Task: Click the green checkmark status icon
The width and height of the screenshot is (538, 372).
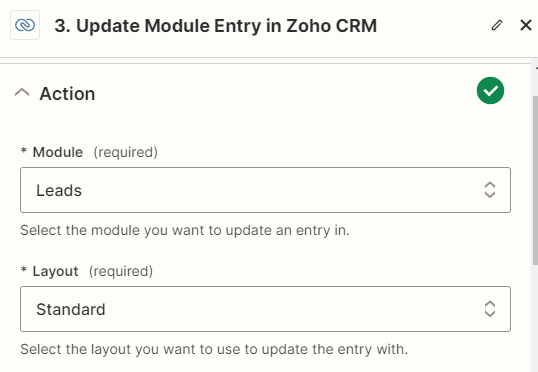Action: click(490, 91)
